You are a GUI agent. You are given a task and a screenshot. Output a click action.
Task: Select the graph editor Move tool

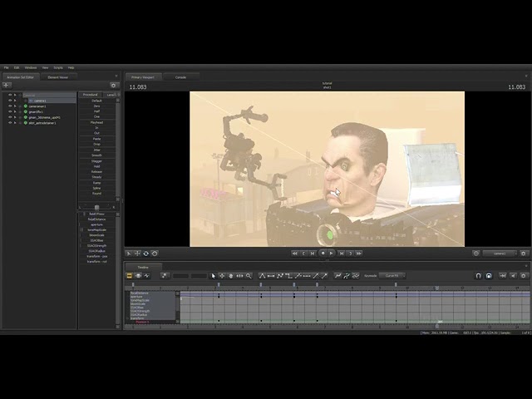point(222,276)
